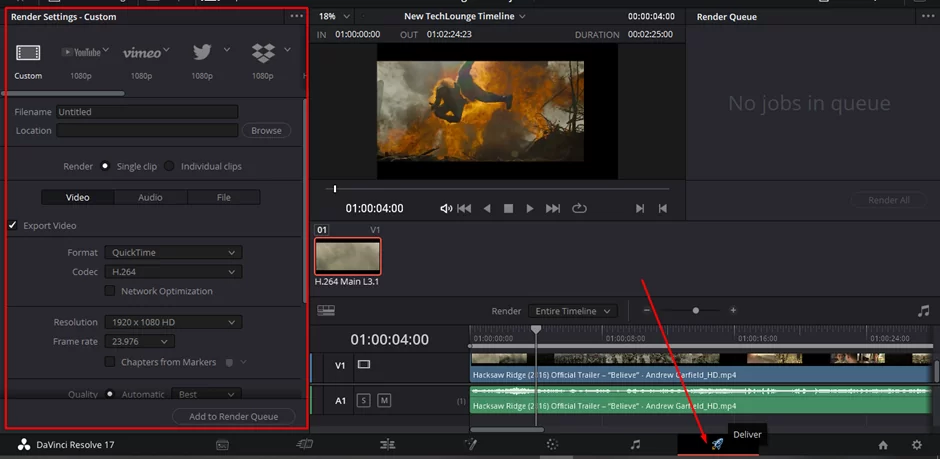Toggle loop playback in the viewer
940x459 pixels.
pyautogui.click(x=579, y=209)
